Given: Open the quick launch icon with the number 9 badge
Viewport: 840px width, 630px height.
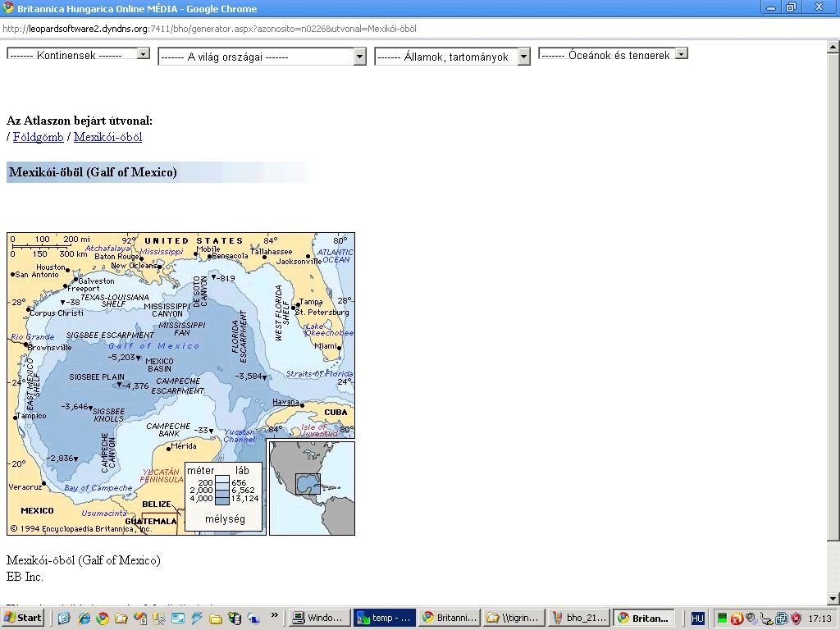Looking at the screenshot, I should (139, 619).
